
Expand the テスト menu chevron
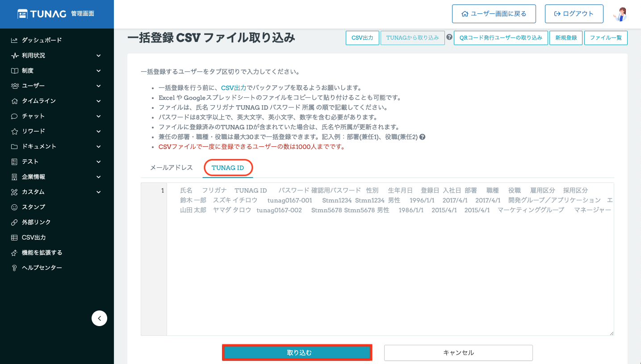click(x=98, y=161)
